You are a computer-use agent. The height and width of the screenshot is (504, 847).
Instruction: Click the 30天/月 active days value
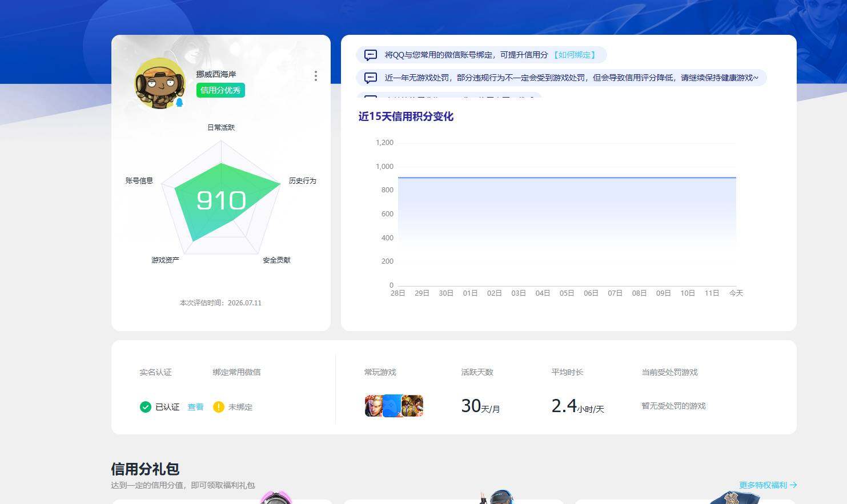click(480, 406)
